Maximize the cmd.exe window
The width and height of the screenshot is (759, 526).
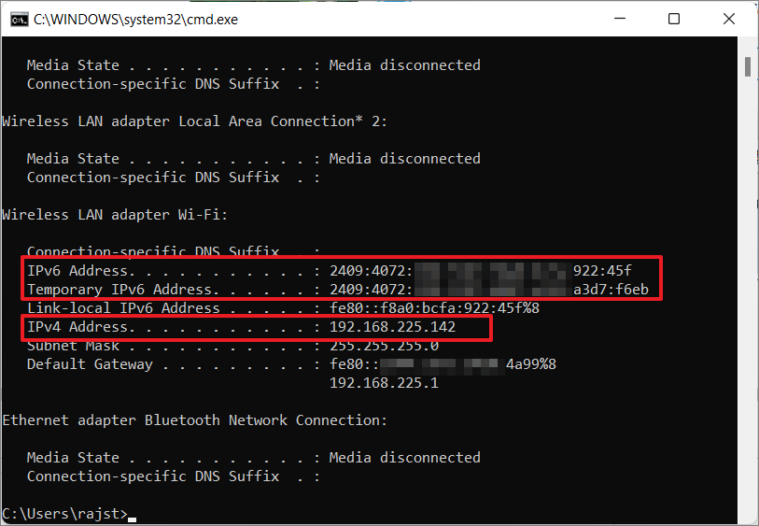pos(674,19)
